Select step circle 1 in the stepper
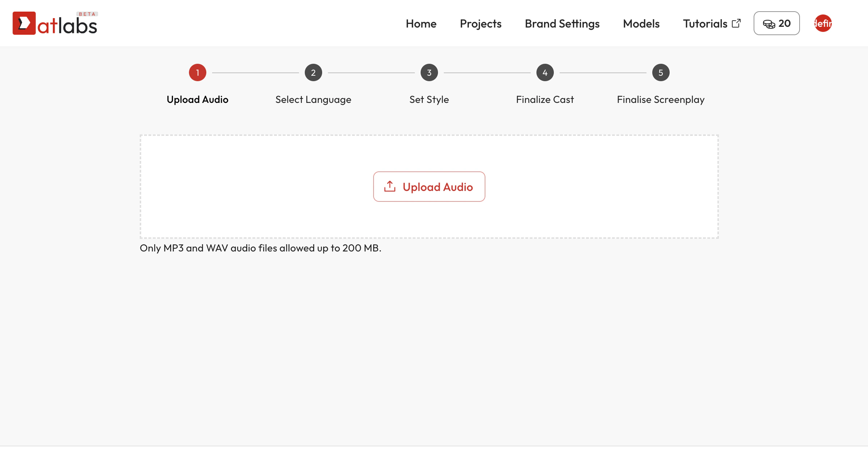This screenshot has height=450, width=868. click(x=197, y=72)
